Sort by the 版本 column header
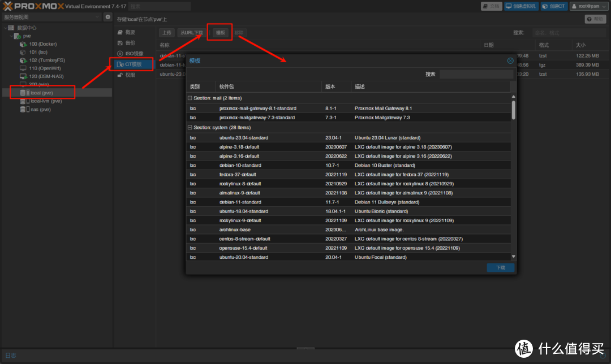This screenshot has width=611, height=364. pyautogui.click(x=336, y=87)
